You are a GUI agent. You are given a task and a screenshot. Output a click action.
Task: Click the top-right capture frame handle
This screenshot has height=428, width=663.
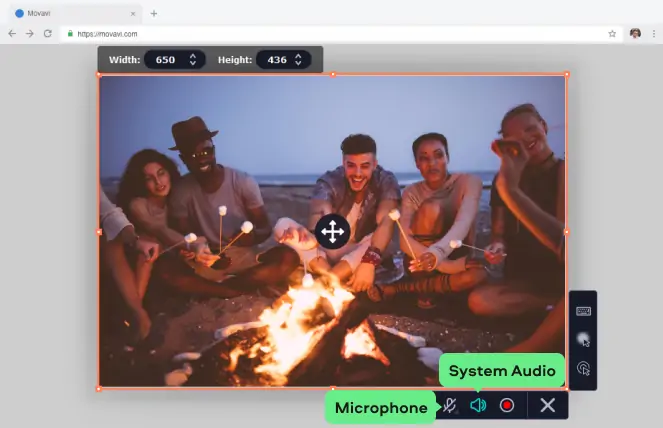[x=567, y=74]
